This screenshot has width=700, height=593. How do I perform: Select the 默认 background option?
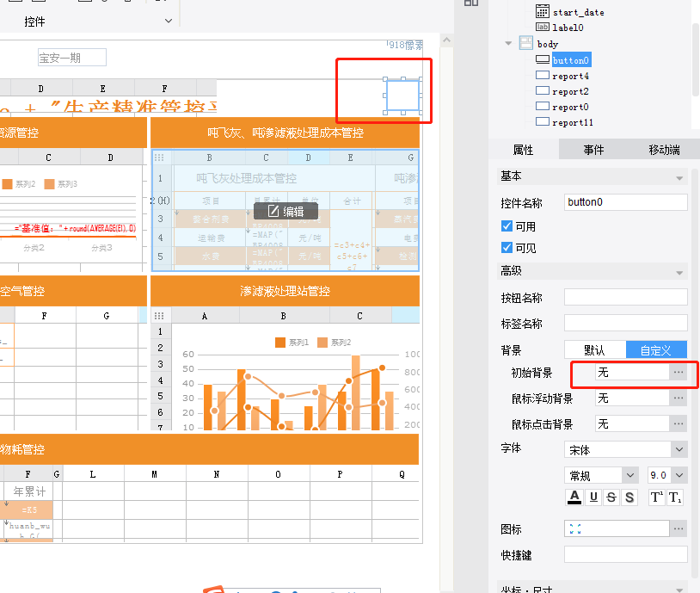pos(594,349)
